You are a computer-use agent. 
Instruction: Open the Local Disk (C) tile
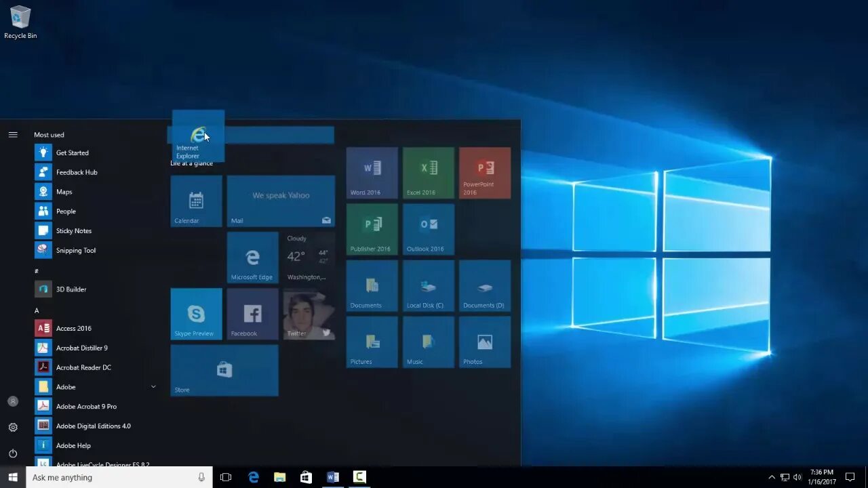coord(429,285)
